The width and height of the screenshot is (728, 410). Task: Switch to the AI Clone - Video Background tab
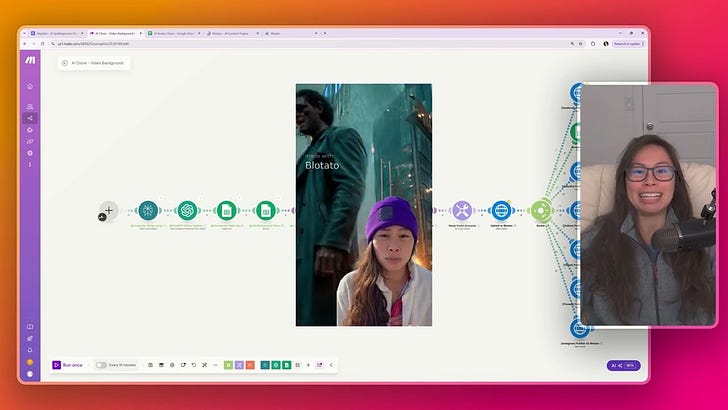point(115,33)
